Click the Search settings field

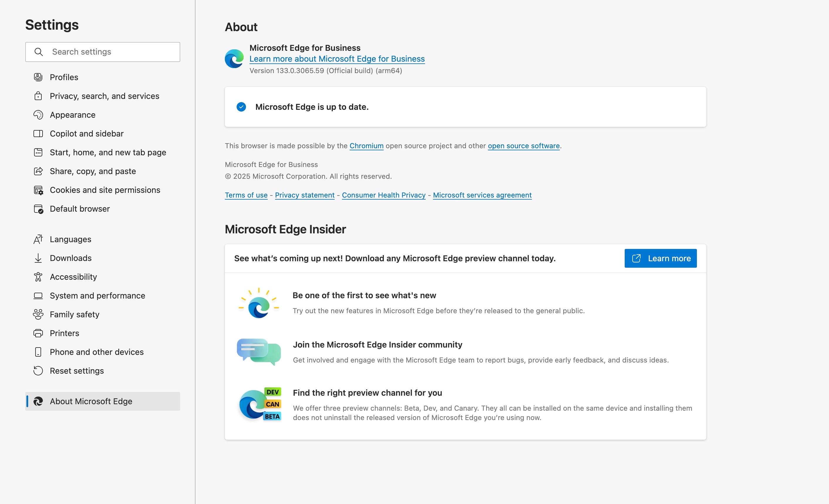point(103,52)
